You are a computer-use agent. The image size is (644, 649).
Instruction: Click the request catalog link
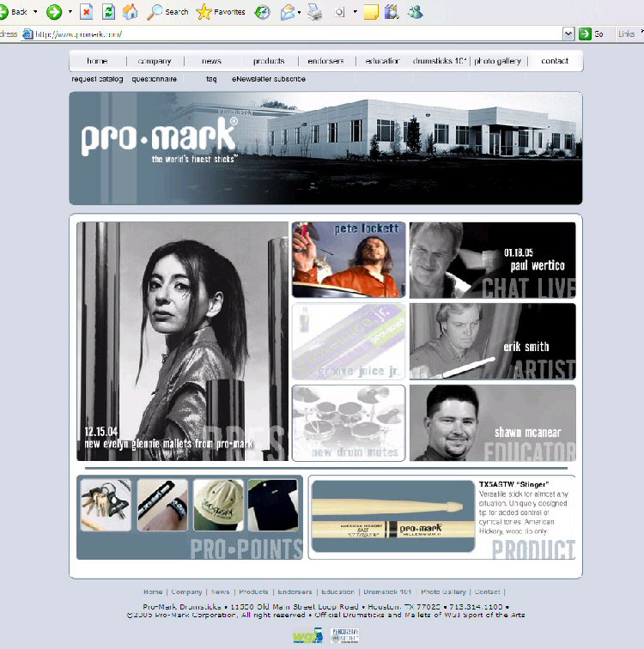coord(97,79)
